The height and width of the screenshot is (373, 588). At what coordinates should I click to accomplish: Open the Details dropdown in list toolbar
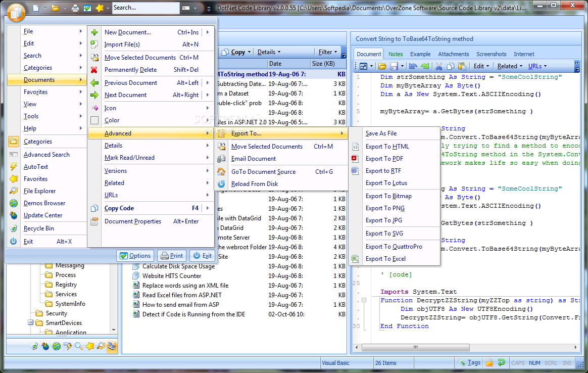269,52
